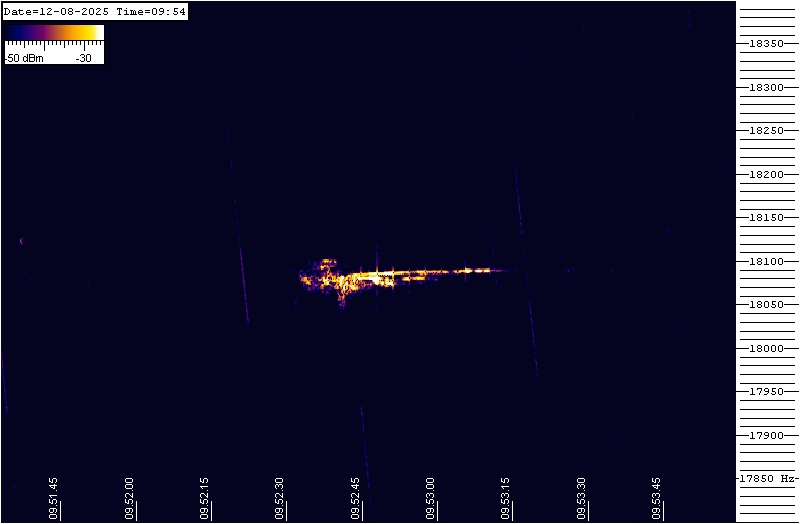
Task: Select the 18250 frequency label
Action: (x=766, y=131)
